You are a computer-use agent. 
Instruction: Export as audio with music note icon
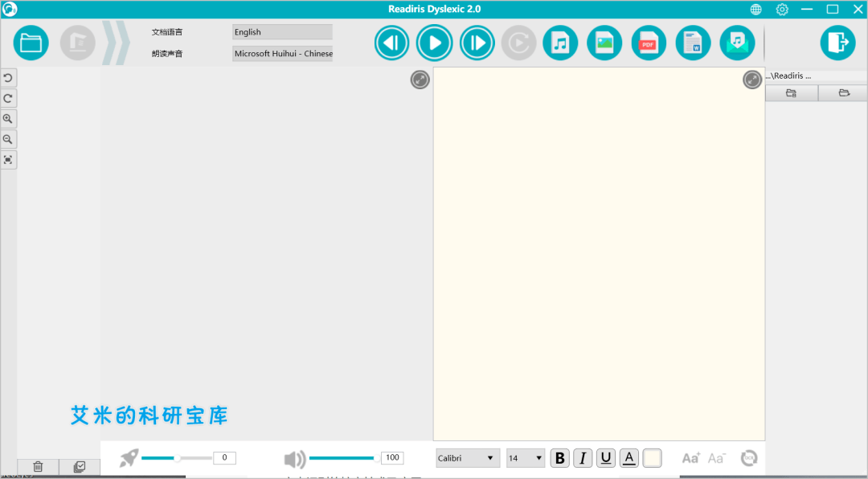click(x=560, y=43)
